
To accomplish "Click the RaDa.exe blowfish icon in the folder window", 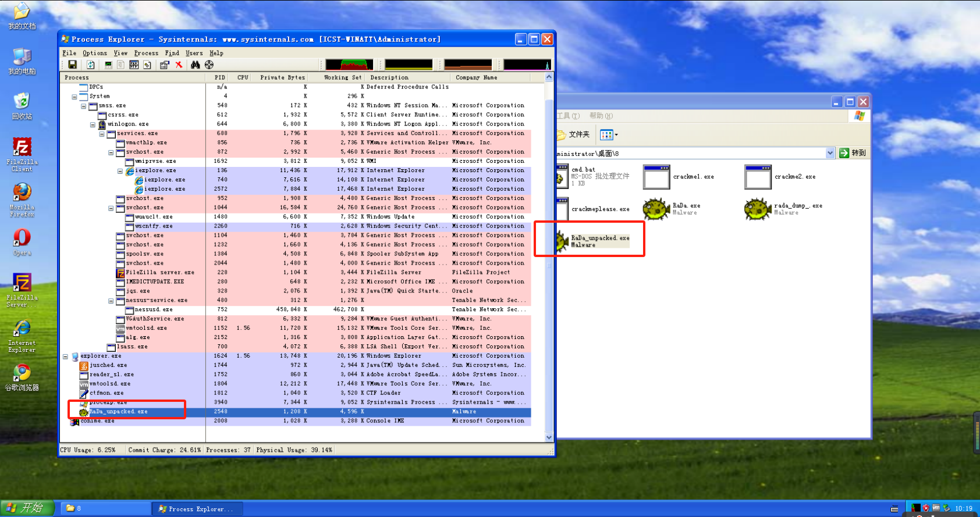I will point(656,209).
